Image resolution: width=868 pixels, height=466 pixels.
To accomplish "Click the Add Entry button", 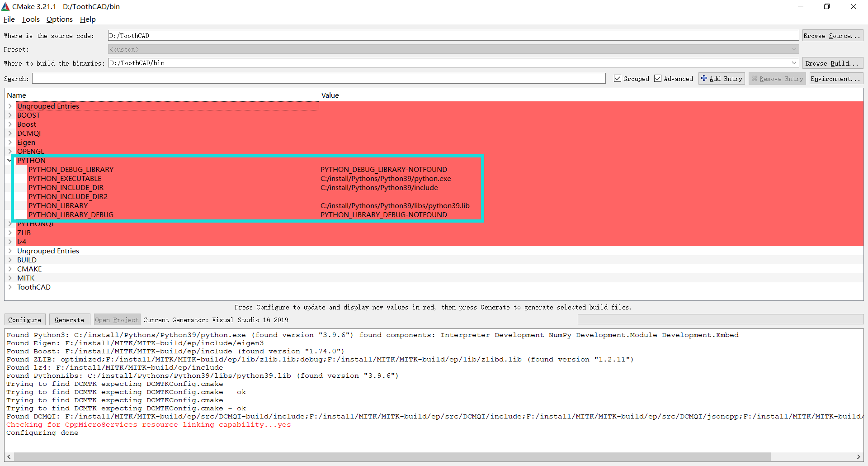I will [x=722, y=79].
